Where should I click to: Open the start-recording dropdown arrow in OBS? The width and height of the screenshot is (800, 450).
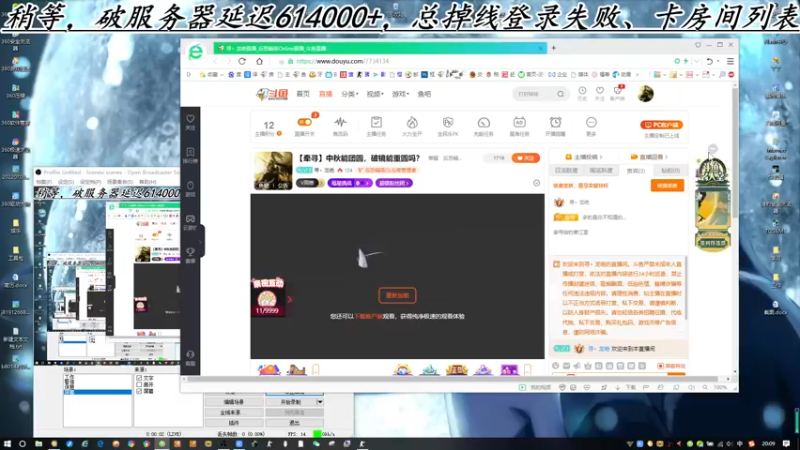320,402
